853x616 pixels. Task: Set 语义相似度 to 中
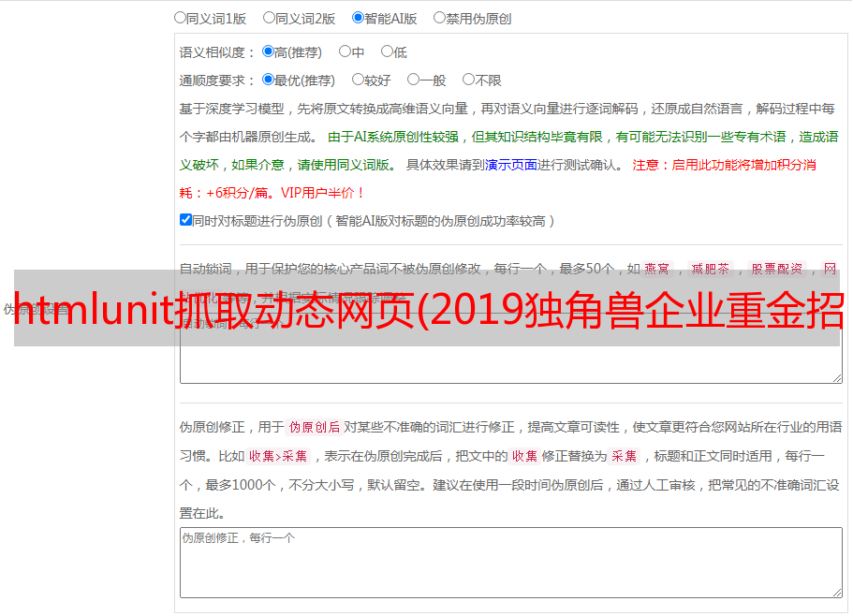(x=345, y=51)
